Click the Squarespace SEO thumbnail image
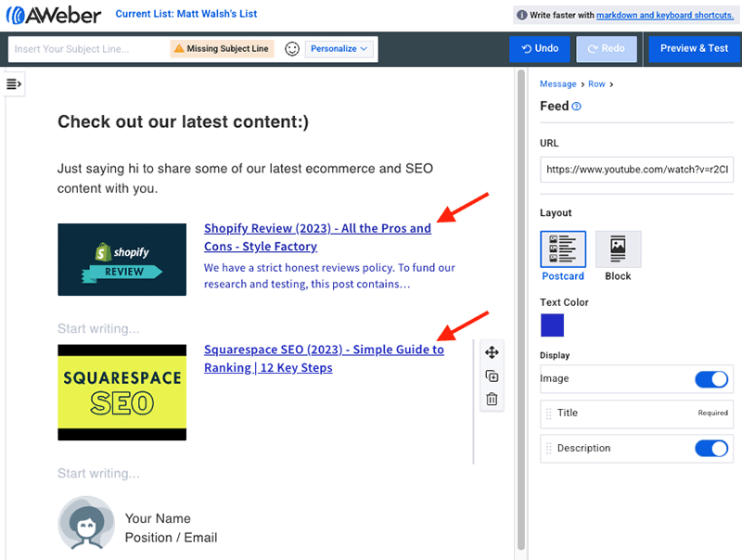 [x=122, y=392]
